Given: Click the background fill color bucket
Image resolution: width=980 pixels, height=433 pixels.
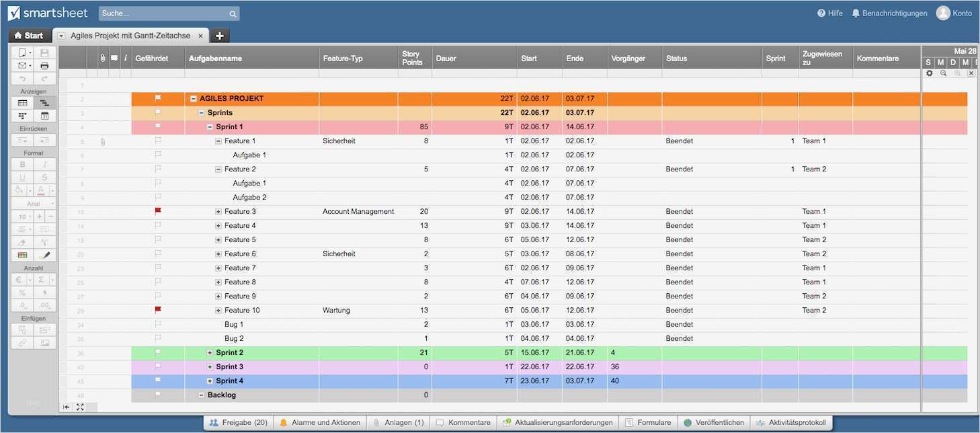Looking at the screenshot, I should click(x=19, y=190).
